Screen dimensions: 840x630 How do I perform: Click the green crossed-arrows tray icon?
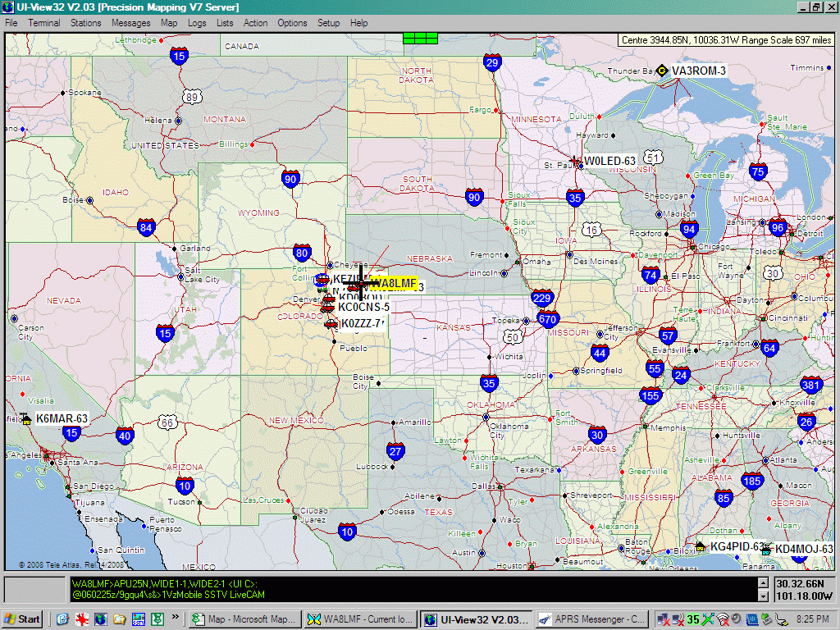click(708, 619)
